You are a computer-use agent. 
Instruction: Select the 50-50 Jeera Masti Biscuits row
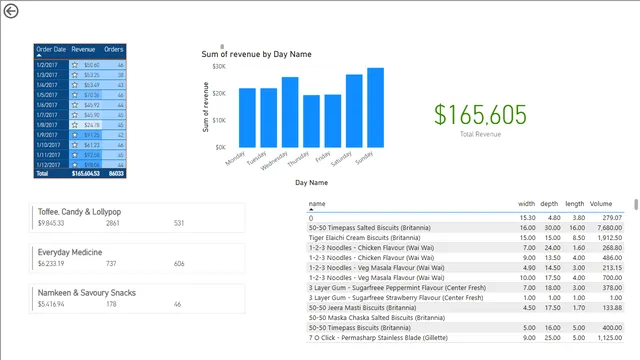(465, 308)
